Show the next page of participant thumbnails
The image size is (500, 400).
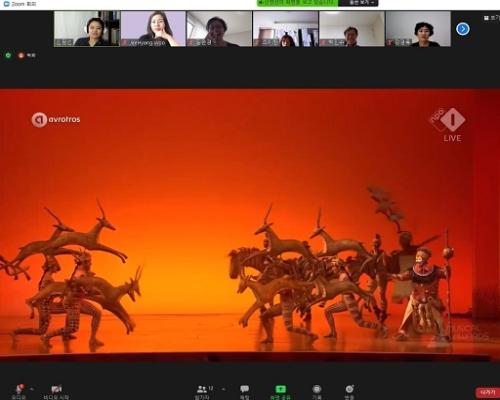[463, 29]
